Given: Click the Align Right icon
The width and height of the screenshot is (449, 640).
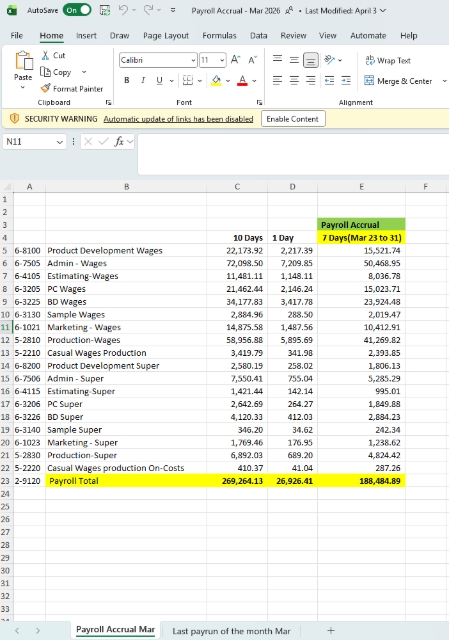Looking at the screenshot, I should point(311,80).
